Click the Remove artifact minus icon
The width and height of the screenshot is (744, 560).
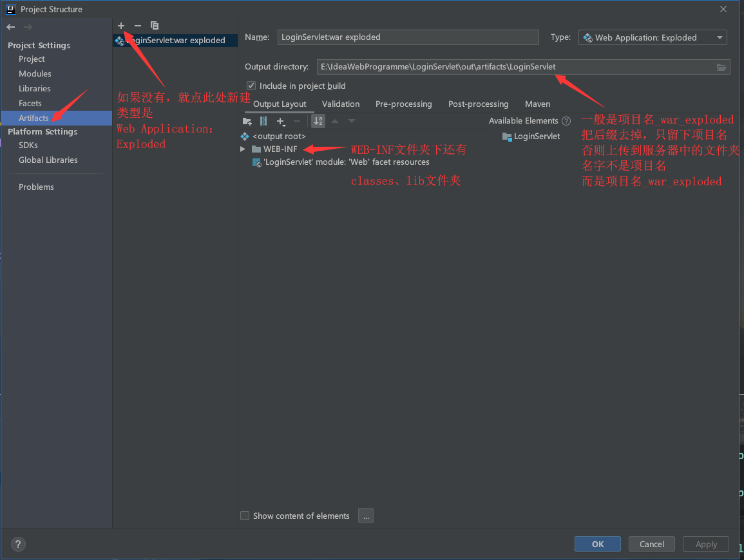[138, 26]
